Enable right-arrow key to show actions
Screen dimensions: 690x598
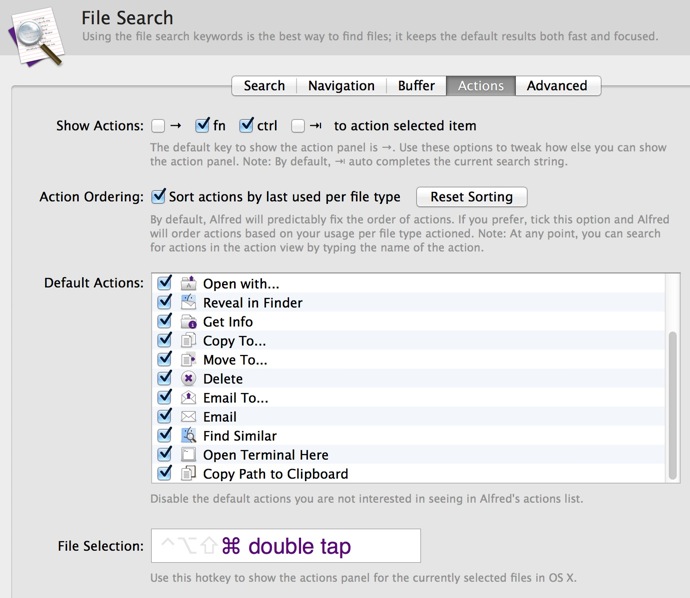click(x=158, y=126)
